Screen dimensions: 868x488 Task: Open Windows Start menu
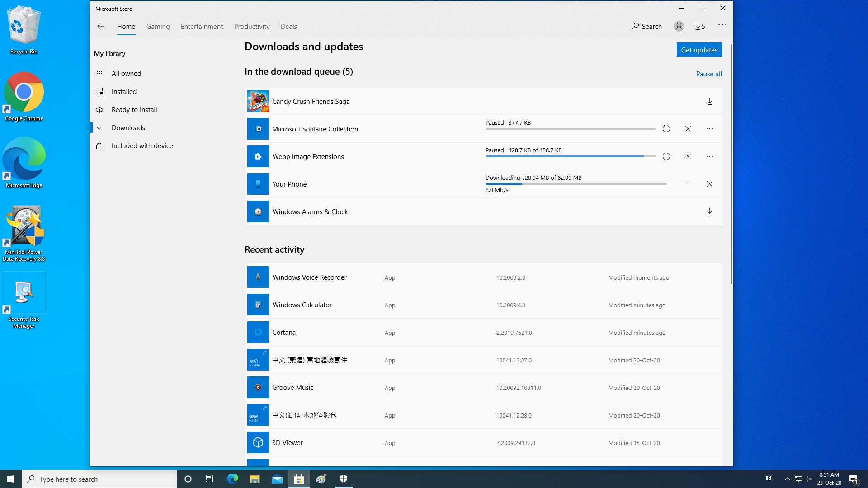pos(11,479)
